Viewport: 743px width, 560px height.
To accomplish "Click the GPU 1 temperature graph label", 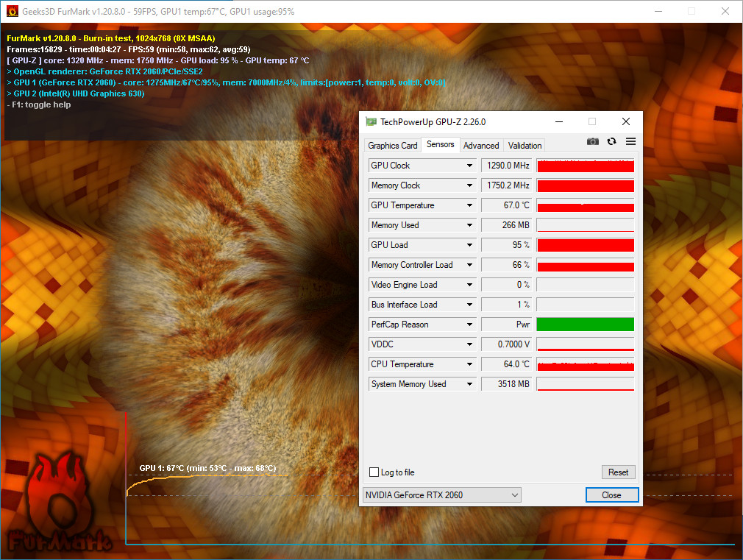I will tap(207, 468).
